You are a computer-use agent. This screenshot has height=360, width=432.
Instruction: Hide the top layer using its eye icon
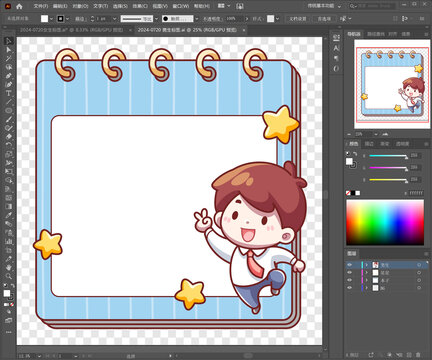[349, 265]
